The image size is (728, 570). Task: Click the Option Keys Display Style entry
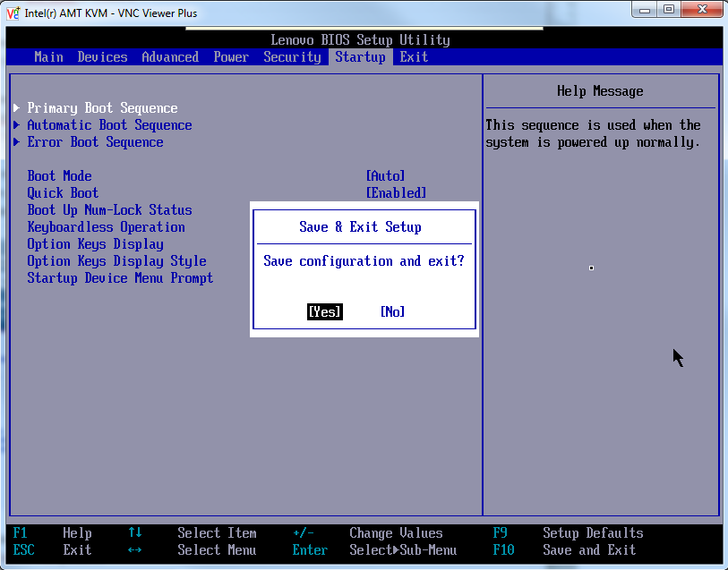coord(116,261)
